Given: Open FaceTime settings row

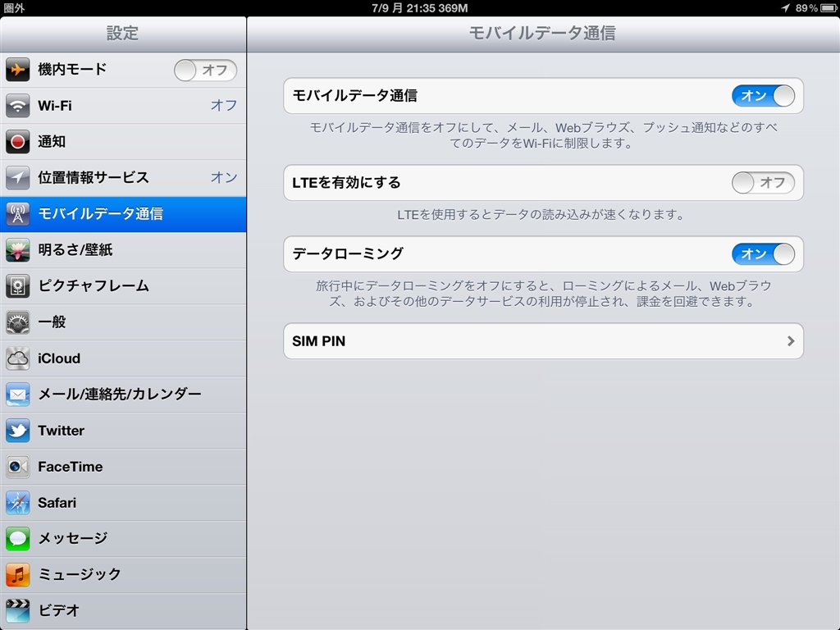Looking at the screenshot, I should click(123, 467).
